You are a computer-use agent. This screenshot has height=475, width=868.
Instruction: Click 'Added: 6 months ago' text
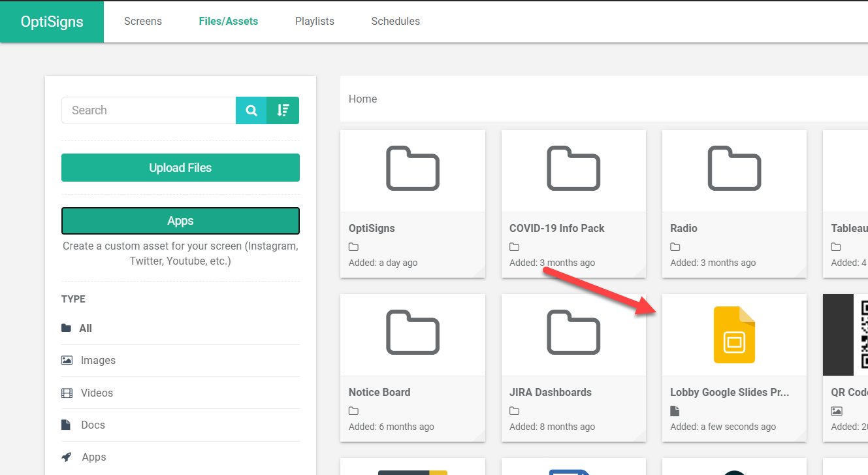(x=391, y=427)
